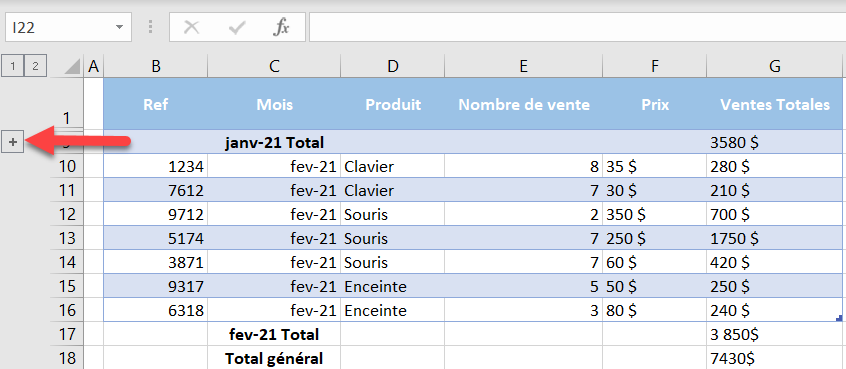Select row 12 header
The width and height of the screenshot is (846, 369).
pos(67,214)
